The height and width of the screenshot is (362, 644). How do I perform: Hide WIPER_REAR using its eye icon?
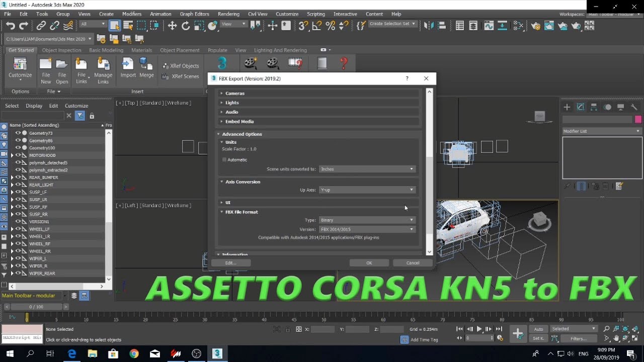pos(18,273)
